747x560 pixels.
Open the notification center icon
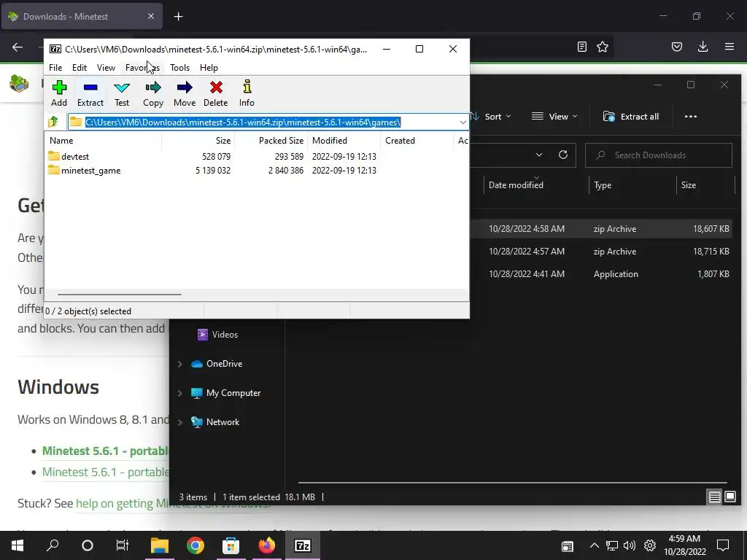(723, 545)
